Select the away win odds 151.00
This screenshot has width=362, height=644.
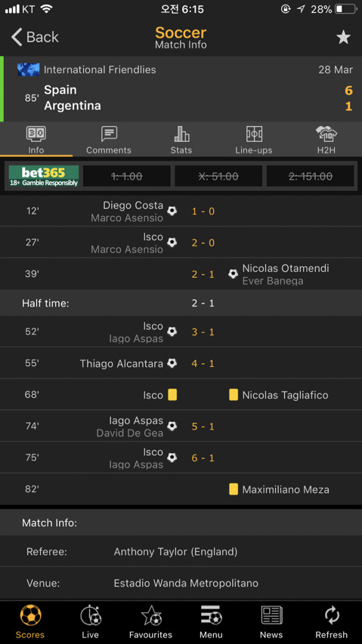(310, 176)
